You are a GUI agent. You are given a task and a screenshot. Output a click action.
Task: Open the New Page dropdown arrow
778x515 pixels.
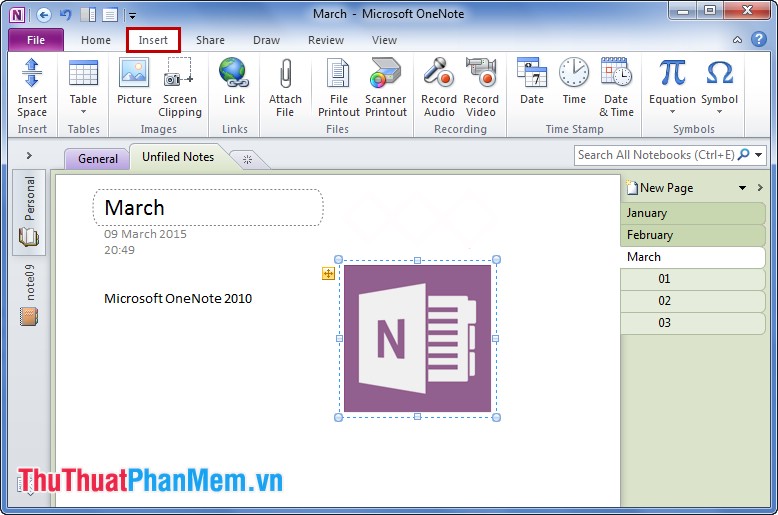pyautogui.click(x=742, y=188)
